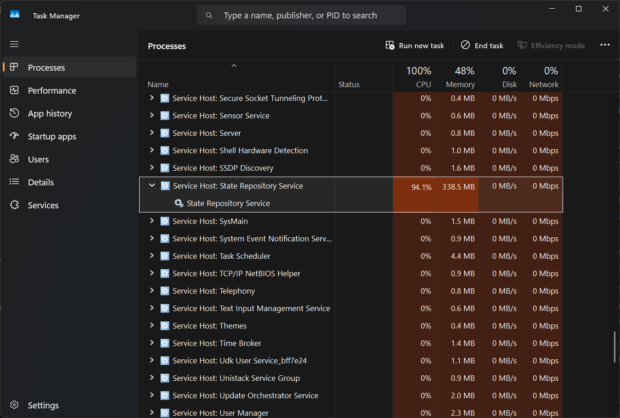Select the Service Host: Themes row text
This screenshot has height=418, width=620.
[x=210, y=325]
